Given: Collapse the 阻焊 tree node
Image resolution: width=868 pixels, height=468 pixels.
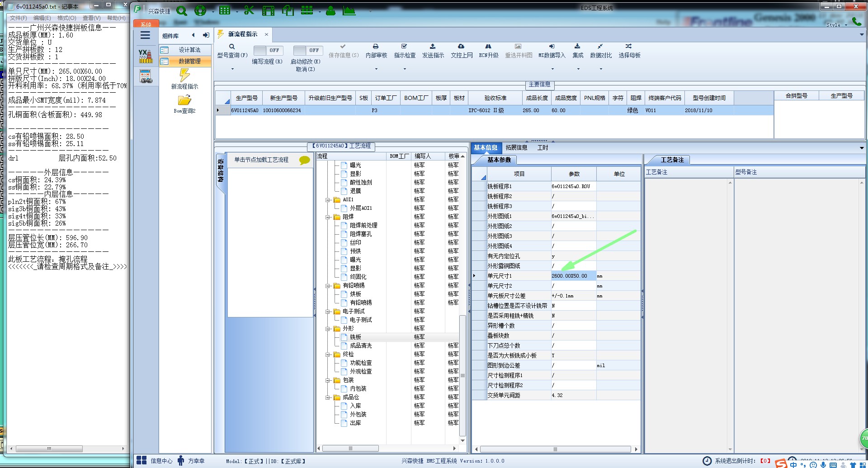Looking at the screenshot, I should tap(328, 217).
